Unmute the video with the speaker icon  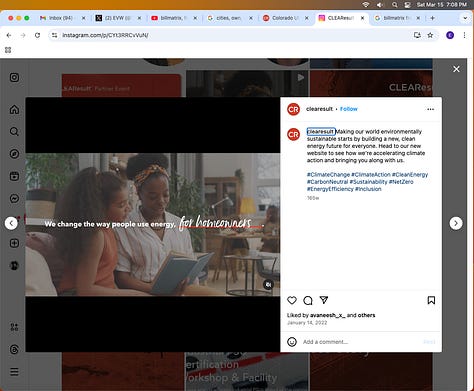click(268, 285)
